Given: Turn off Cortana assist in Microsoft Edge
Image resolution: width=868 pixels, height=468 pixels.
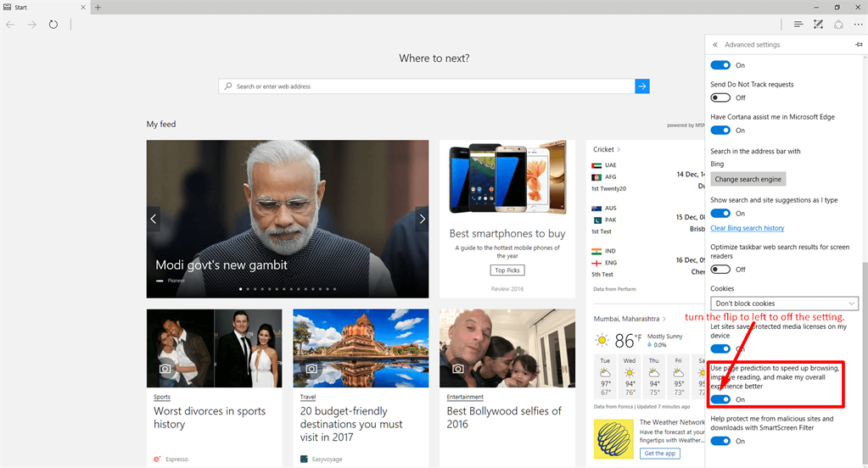Looking at the screenshot, I should (x=720, y=131).
